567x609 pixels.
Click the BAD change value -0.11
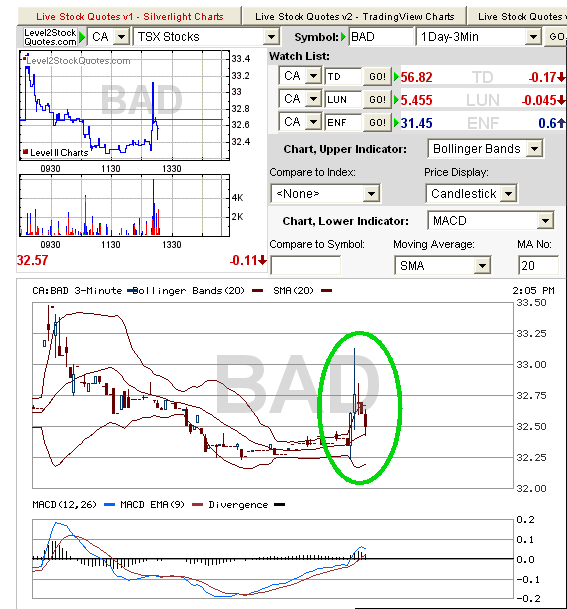(244, 260)
